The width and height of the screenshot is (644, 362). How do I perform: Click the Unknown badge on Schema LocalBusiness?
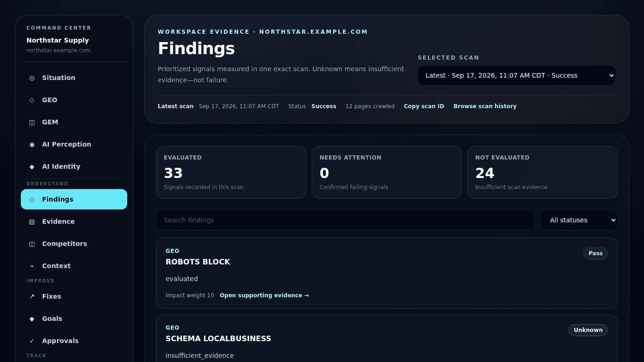tap(588, 330)
